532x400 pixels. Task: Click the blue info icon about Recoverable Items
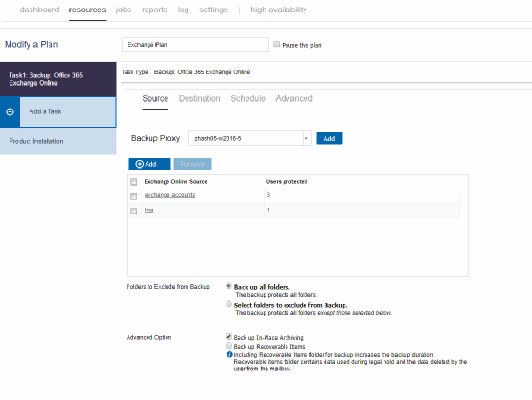(229, 355)
